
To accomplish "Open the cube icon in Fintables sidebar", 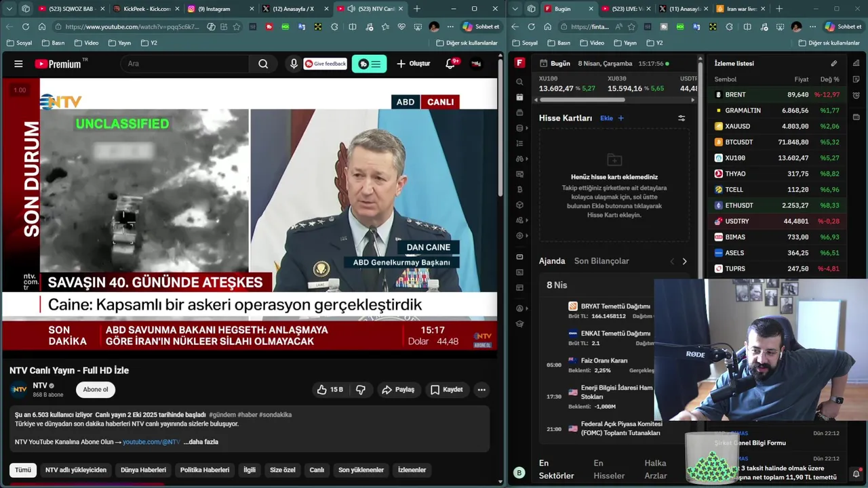I will pos(519,205).
